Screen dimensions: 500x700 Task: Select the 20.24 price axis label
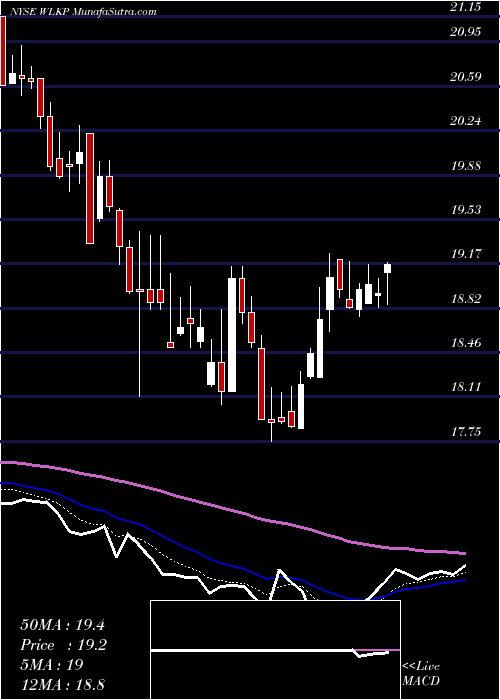(x=465, y=121)
